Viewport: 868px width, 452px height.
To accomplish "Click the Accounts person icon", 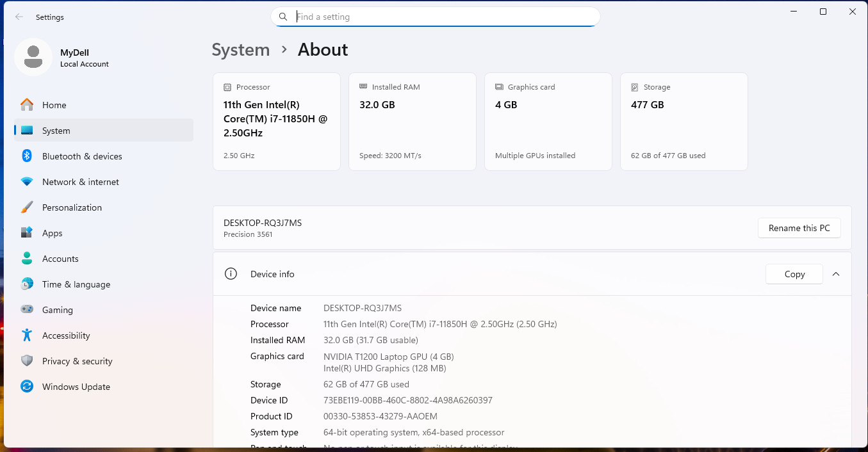I will (27, 259).
